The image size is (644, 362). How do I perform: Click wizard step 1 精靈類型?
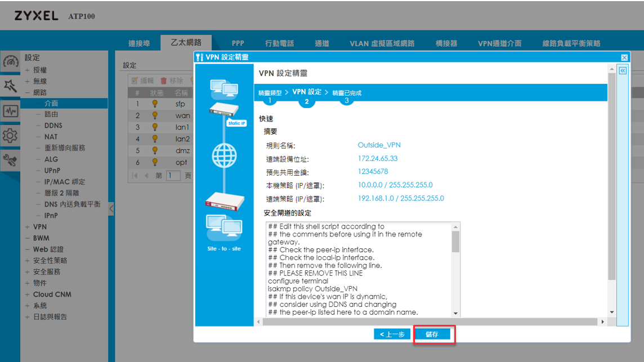click(270, 93)
